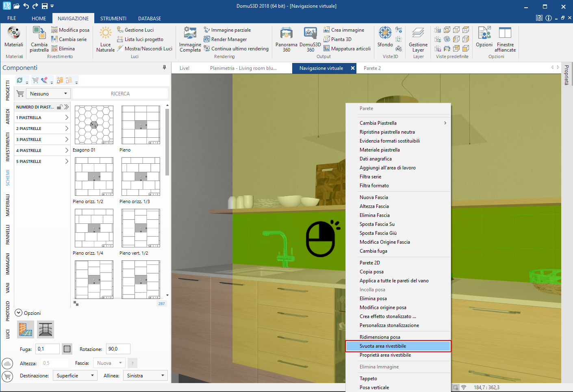573x392 pixels.
Task: Open Lista luci progetto
Action: tap(140, 39)
